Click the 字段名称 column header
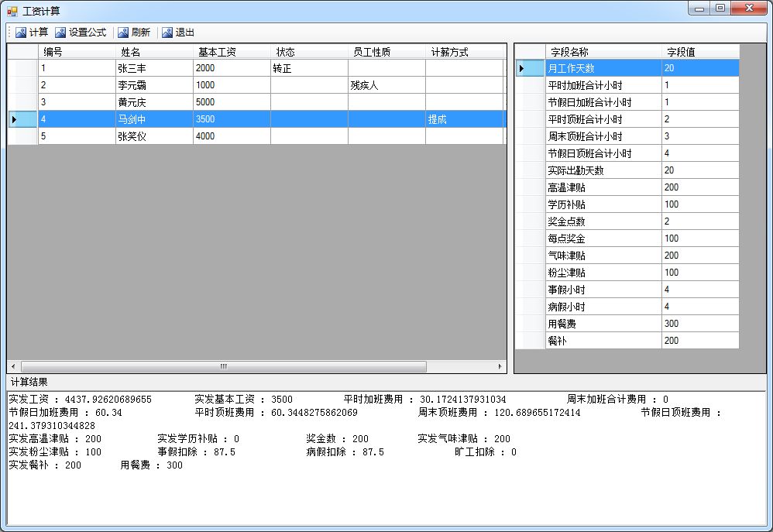Viewport: 773px width, 532px height. coord(603,52)
